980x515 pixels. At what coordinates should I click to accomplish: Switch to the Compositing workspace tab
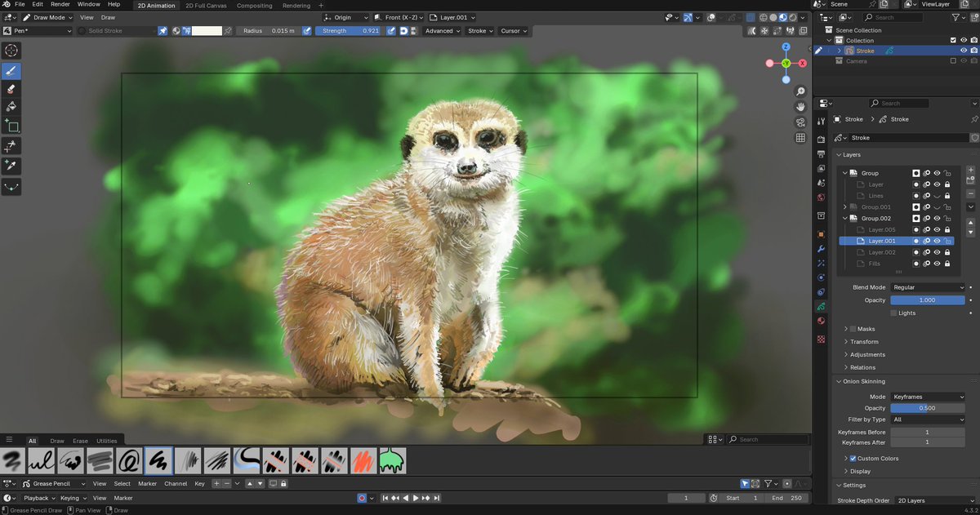point(254,6)
